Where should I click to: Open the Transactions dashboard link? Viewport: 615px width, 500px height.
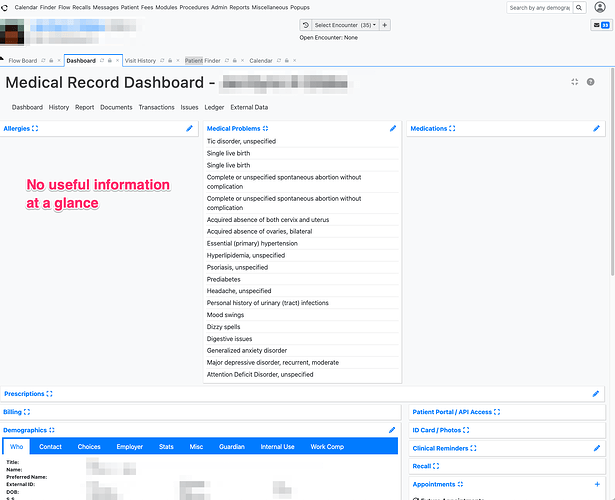[156, 107]
